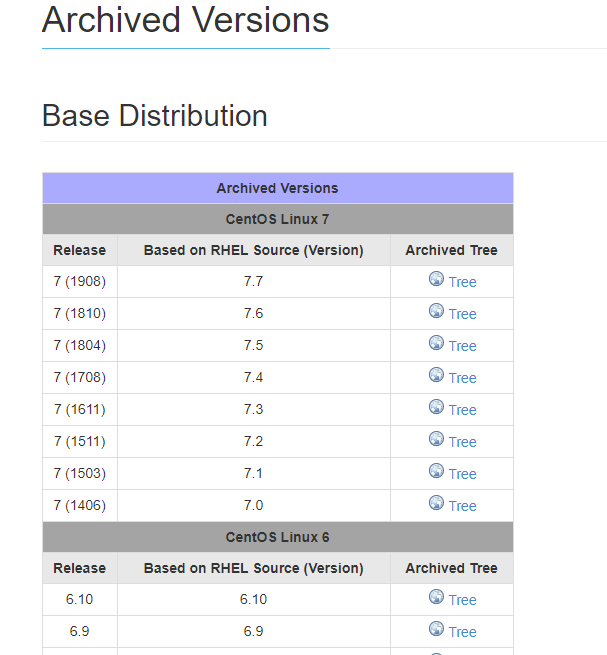Click the RHEL version cell 7.7
The width and height of the screenshot is (607, 655).
pyautogui.click(x=254, y=282)
